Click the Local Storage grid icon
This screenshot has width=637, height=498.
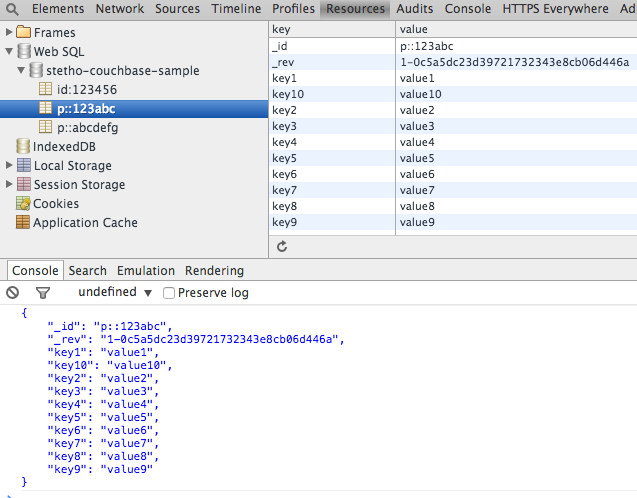(24, 165)
